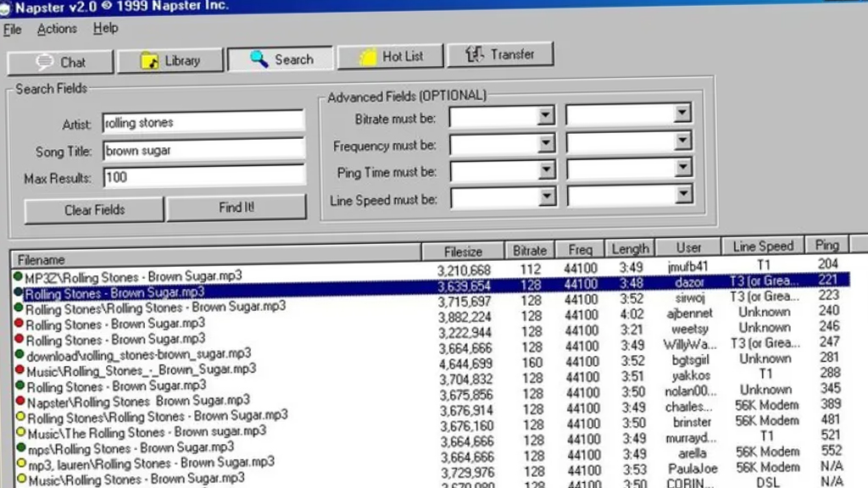Open the second Frequency must be dropdown
The image size is (868, 488).
683,140
